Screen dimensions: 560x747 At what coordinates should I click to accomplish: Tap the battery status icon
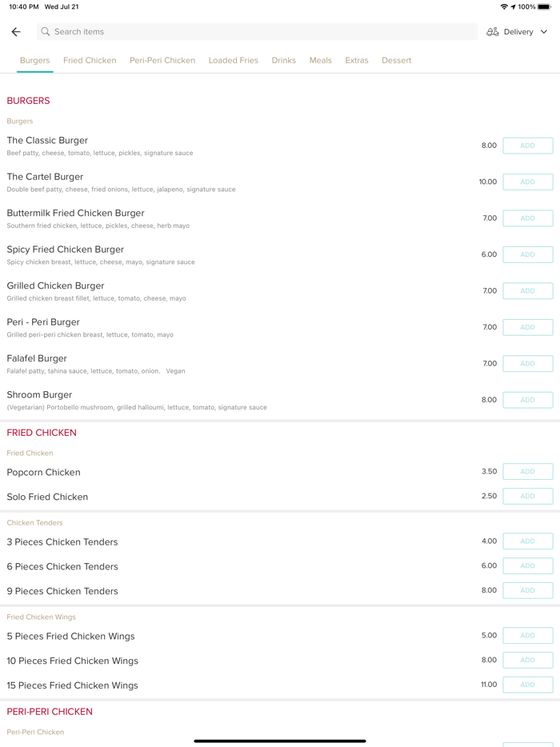click(544, 7)
